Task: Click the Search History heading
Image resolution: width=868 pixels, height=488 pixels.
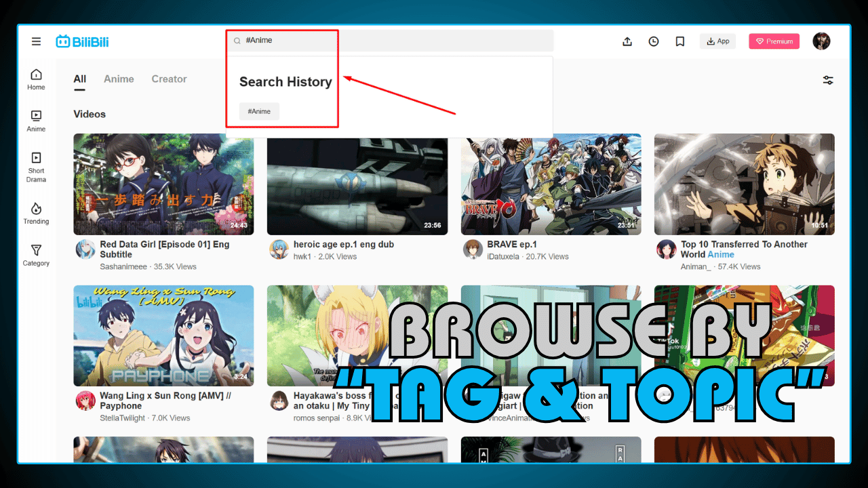Action: point(285,82)
